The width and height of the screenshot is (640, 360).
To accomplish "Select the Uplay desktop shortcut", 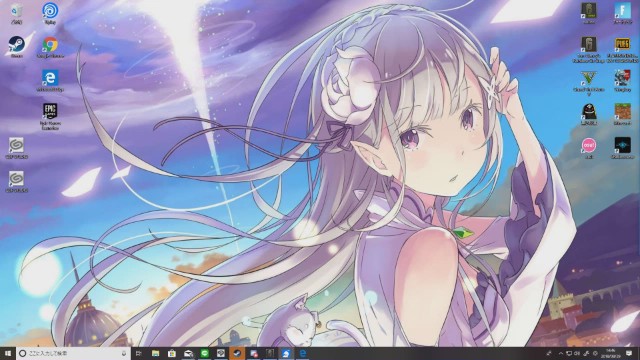I will click(50, 13).
